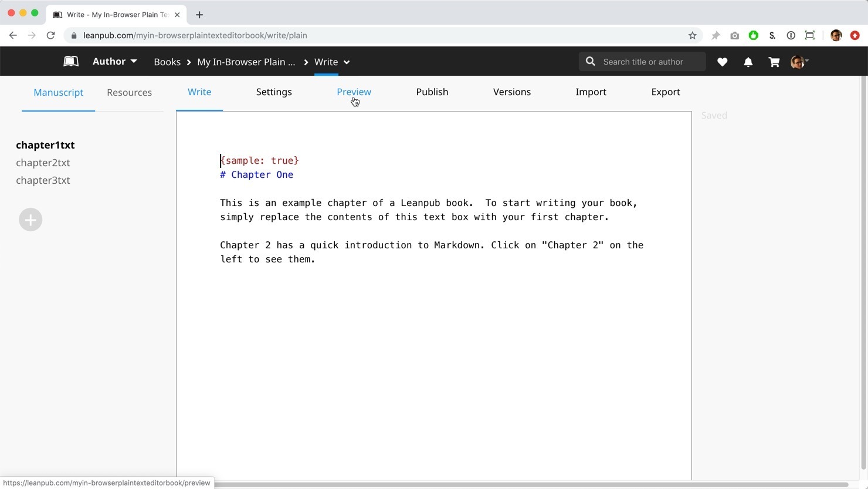Screen dimensions: 868x489
Task: Open the shopping cart icon
Action: click(774, 62)
